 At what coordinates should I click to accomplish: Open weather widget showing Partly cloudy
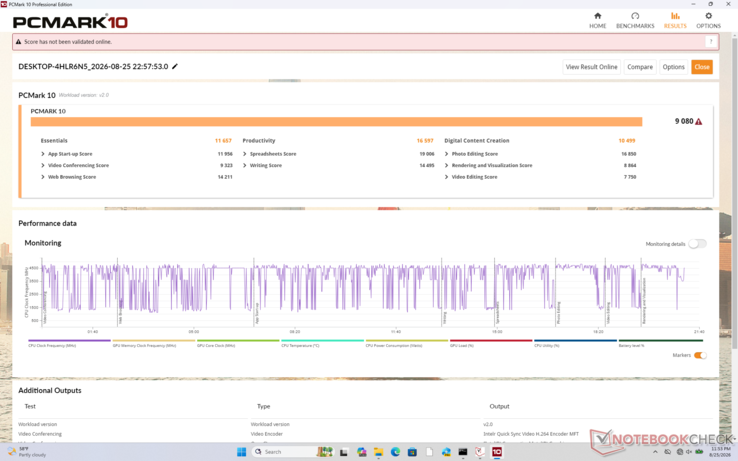(x=27, y=452)
